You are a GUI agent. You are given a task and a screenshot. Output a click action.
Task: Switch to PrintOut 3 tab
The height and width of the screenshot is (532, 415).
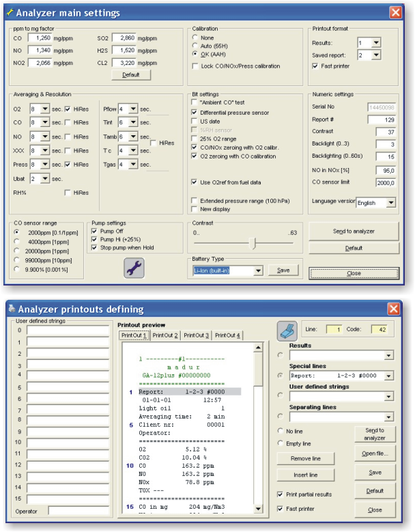(197, 335)
